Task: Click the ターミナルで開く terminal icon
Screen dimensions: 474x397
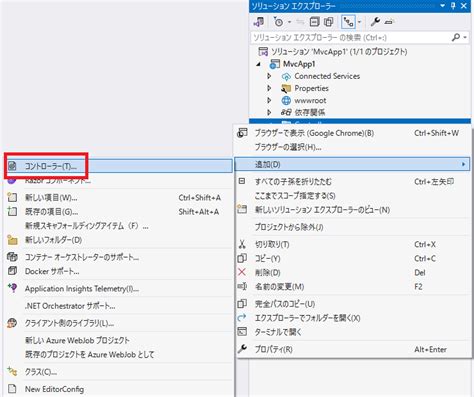Action: tap(242, 332)
